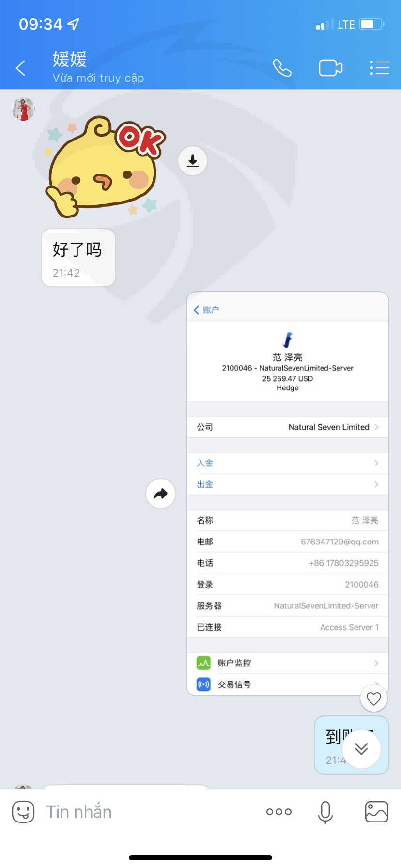Tap the Tin nhắn message input field
401x868 pixels.
(145, 811)
